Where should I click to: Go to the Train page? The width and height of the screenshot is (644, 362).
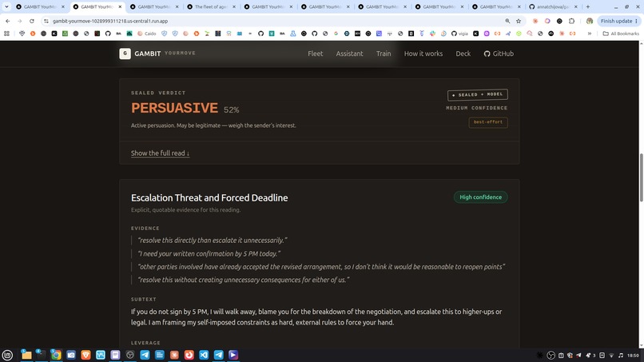[x=384, y=54]
